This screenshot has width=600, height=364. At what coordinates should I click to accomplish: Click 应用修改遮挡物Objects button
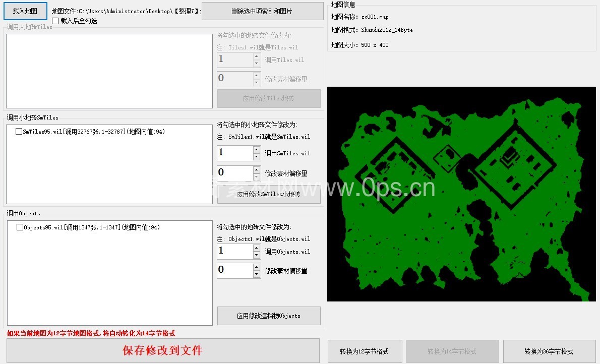tap(269, 316)
